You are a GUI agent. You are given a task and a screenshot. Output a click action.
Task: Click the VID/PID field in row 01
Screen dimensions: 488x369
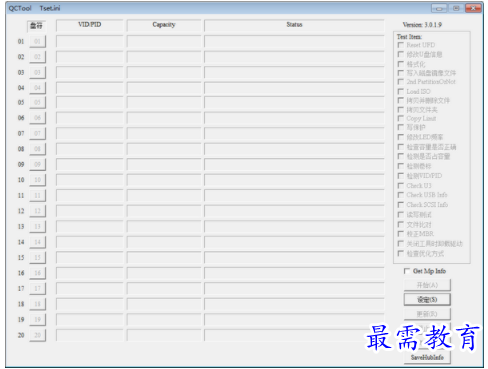[x=90, y=41]
